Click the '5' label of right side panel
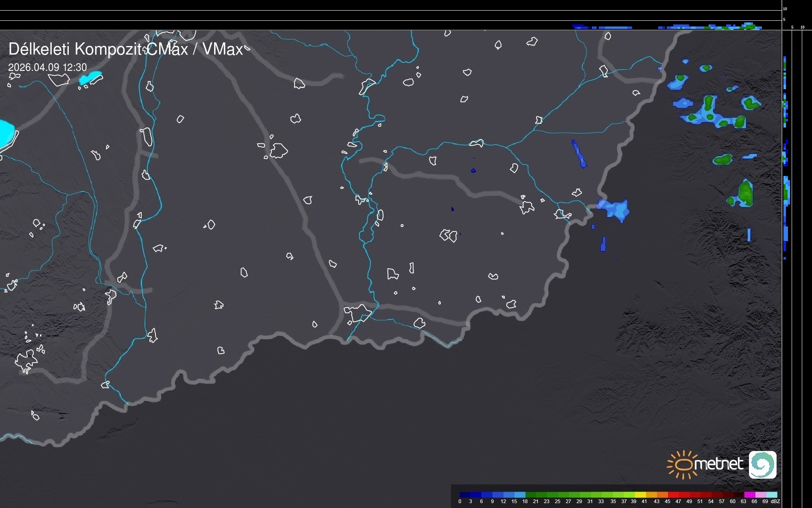The width and height of the screenshot is (812, 508). point(792,27)
